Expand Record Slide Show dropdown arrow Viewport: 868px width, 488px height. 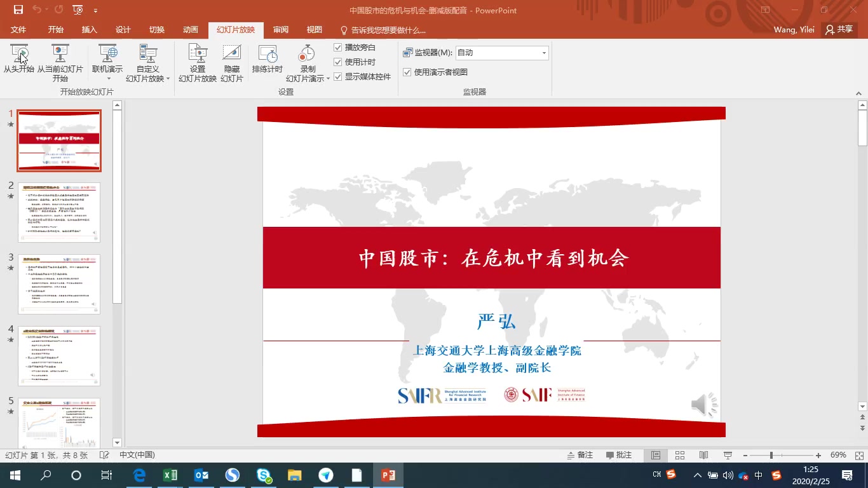click(328, 79)
